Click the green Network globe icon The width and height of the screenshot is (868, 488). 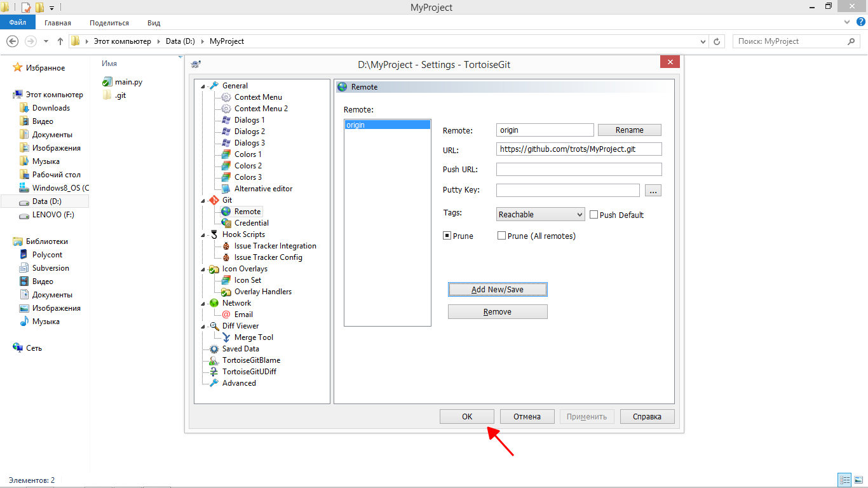tap(214, 303)
